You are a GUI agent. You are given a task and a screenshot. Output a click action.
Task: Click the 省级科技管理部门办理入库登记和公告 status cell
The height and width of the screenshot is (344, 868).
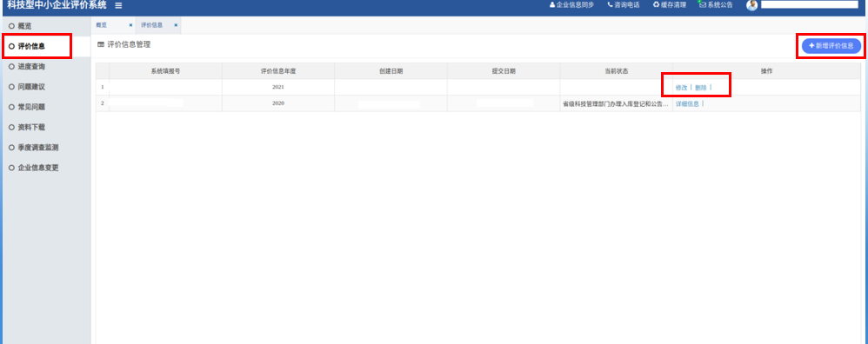coord(616,103)
